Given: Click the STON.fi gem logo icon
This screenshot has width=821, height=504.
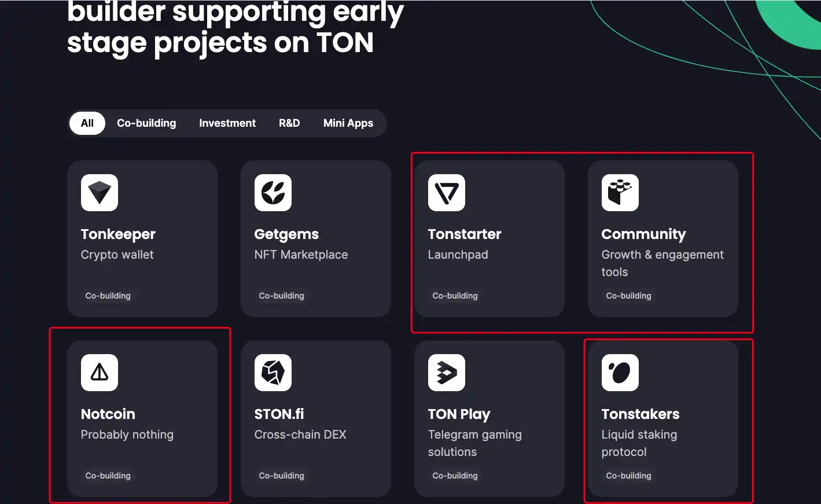Looking at the screenshot, I should point(273,373).
